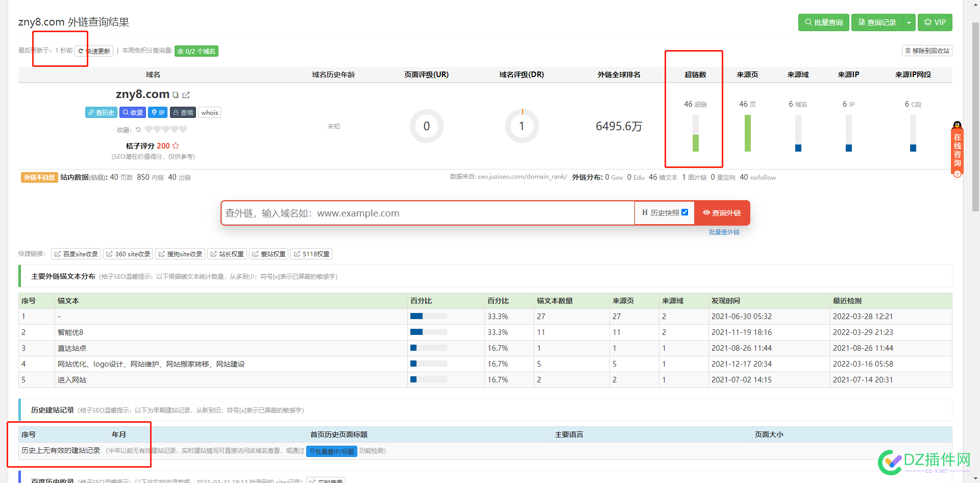Screen dimensions: 980x483
Task: Open the 爱站权重 quick link
Action: tap(269, 254)
